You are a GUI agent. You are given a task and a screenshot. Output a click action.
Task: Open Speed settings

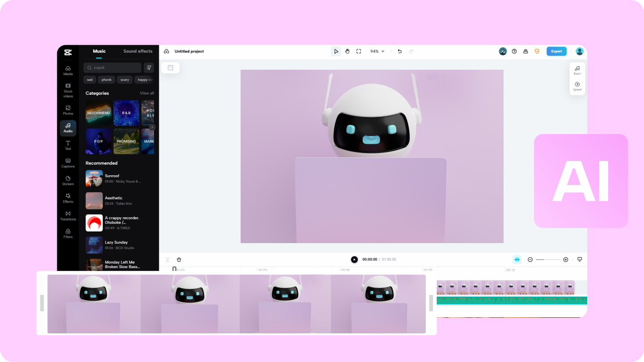577,86
